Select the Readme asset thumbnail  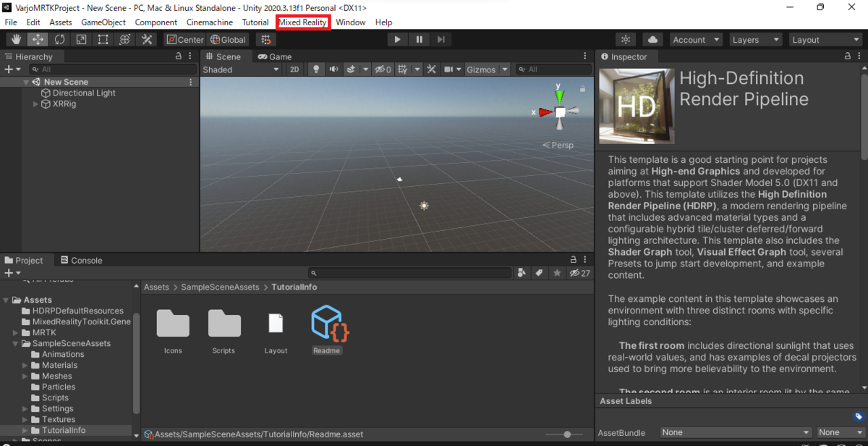[330, 324]
